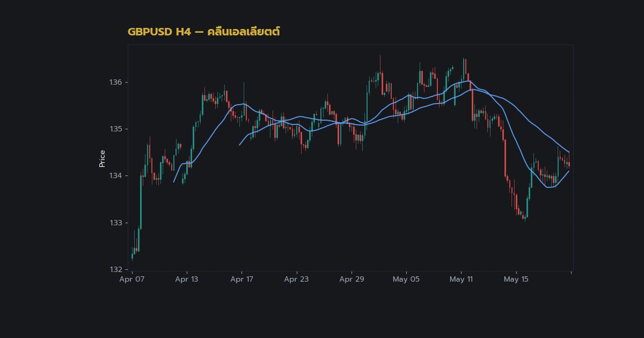Screen dimensions: 644x338
Task: Click the chart title "GBPUSD H4 — คลื่นเอลเลียตต์"
Action: point(204,32)
